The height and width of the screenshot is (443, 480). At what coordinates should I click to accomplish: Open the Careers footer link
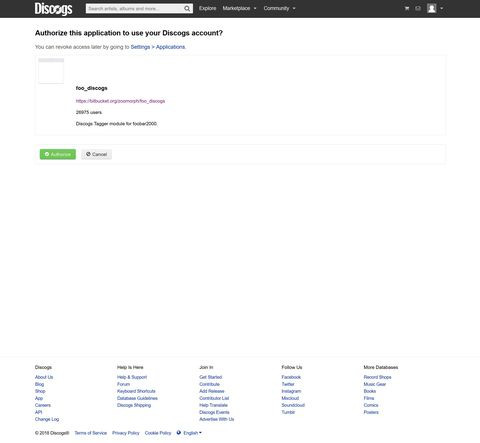[x=43, y=405]
